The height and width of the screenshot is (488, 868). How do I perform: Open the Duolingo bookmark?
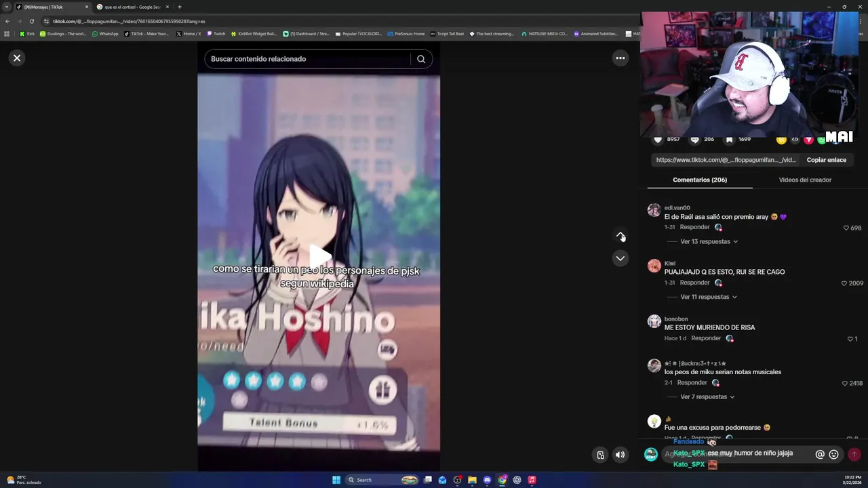(63, 34)
